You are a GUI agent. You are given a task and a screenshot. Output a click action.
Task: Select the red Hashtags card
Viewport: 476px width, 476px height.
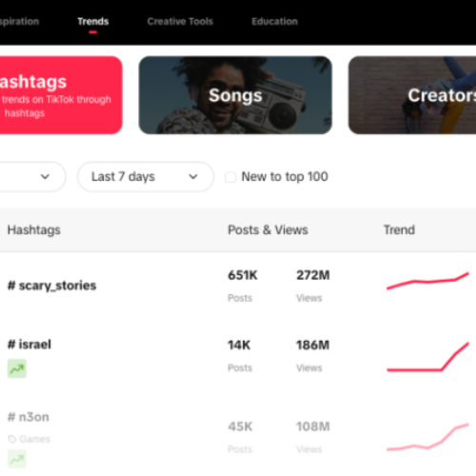click(60, 95)
